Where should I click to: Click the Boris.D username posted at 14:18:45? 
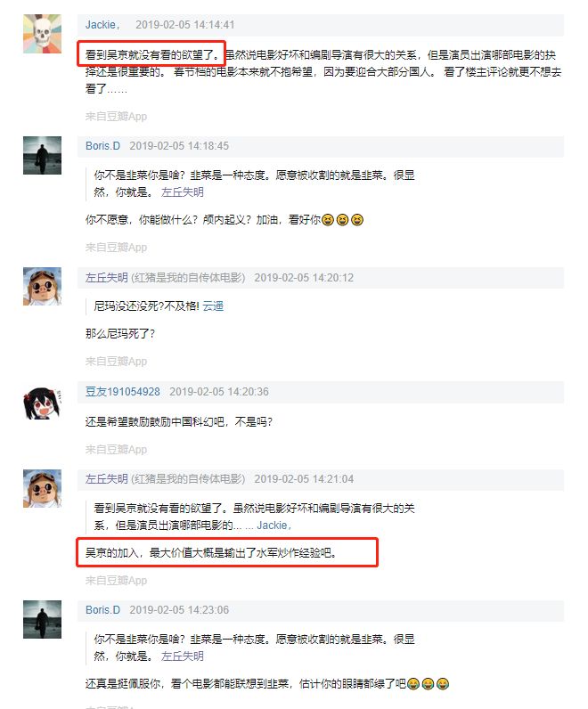tap(102, 146)
